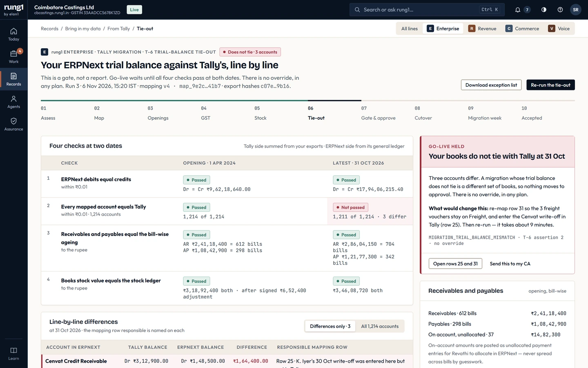Switch to the Voice line tab

[559, 29]
